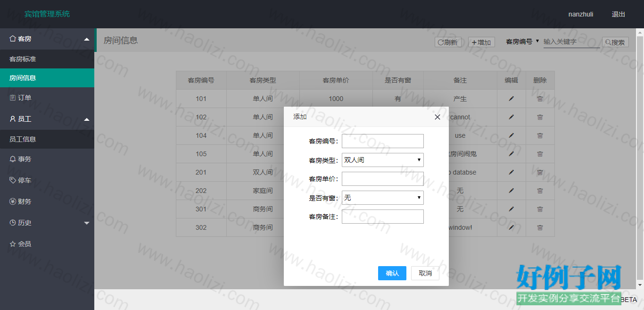The width and height of the screenshot is (644, 310).
Task: Open 会员 in the sidebar
Action: click(x=47, y=244)
